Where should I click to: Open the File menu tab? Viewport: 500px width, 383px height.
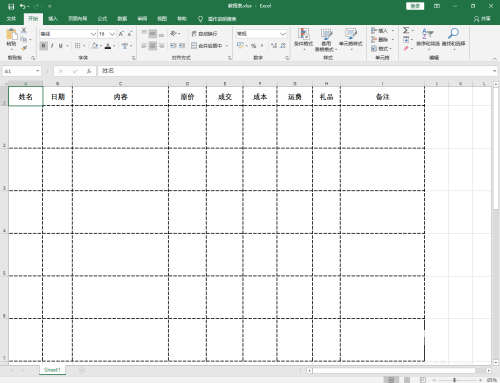pos(11,19)
